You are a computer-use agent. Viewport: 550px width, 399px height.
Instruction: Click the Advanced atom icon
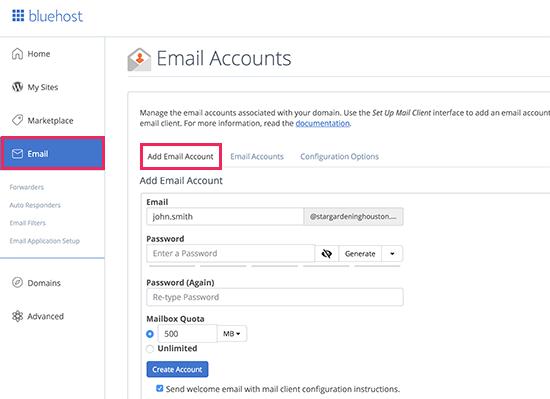click(18, 316)
